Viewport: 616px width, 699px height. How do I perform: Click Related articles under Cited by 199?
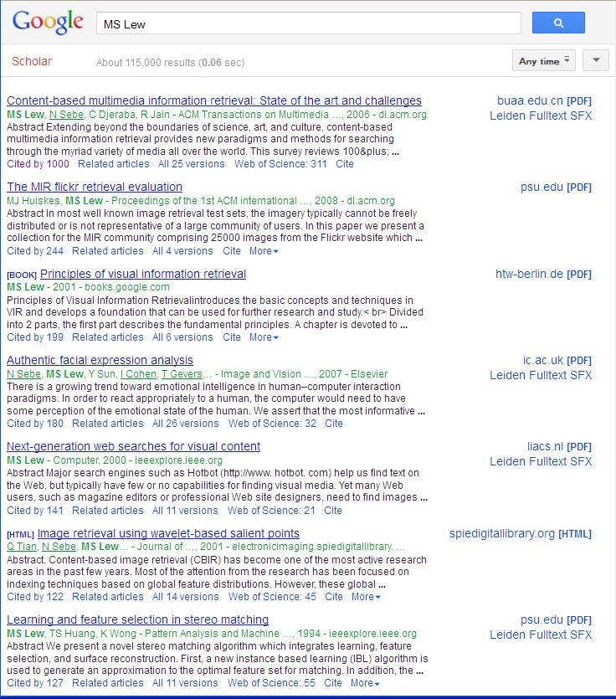pos(108,337)
